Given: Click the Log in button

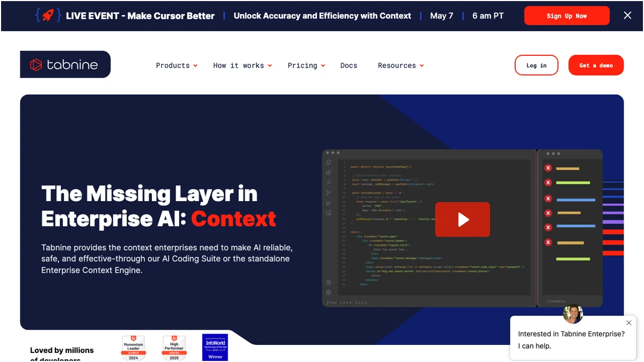Looking at the screenshot, I should pyautogui.click(x=536, y=65).
